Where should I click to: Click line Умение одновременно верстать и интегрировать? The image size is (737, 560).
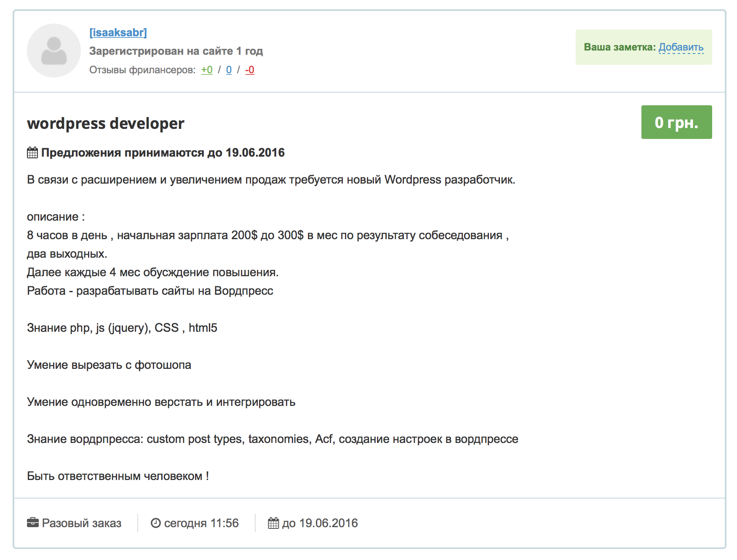[x=161, y=402]
